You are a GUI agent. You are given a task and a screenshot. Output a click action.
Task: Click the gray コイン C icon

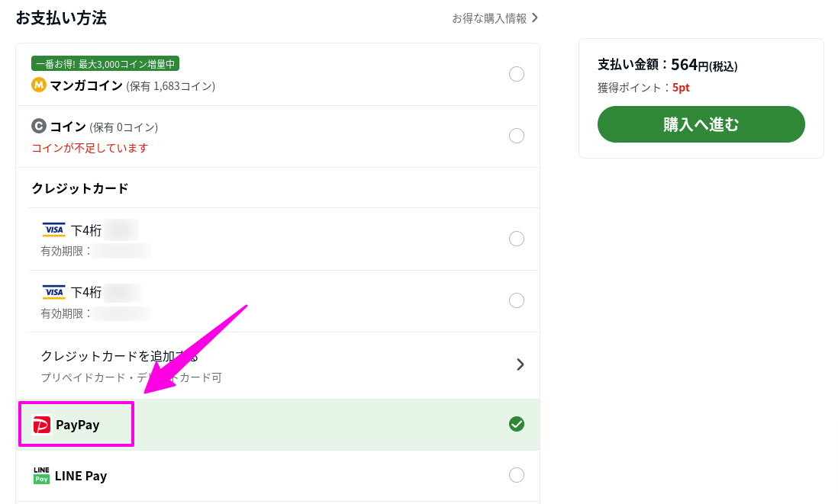tap(39, 127)
